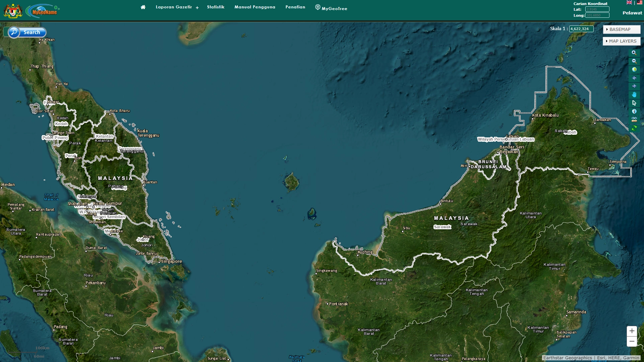The height and width of the screenshot is (362, 644).
Task: Click the MyGeoName logo
Action: (43, 11)
